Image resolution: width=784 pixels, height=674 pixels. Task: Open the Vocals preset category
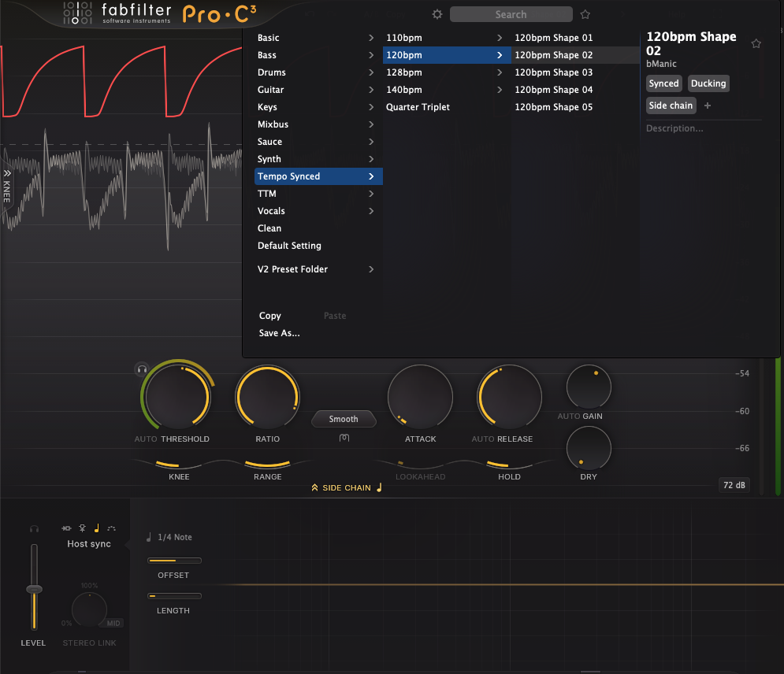272,211
